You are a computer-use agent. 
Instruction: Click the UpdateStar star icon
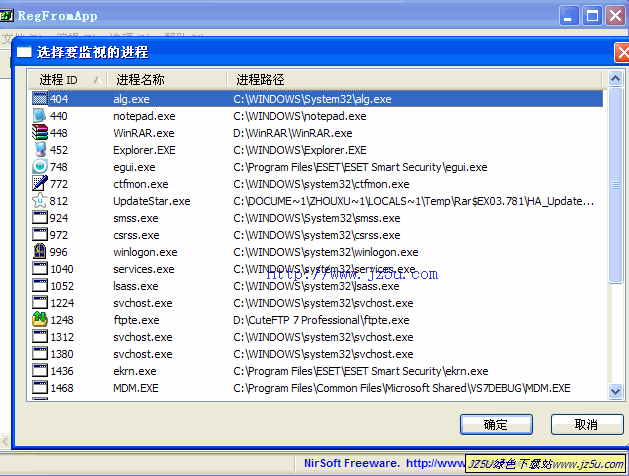point(40,201)
